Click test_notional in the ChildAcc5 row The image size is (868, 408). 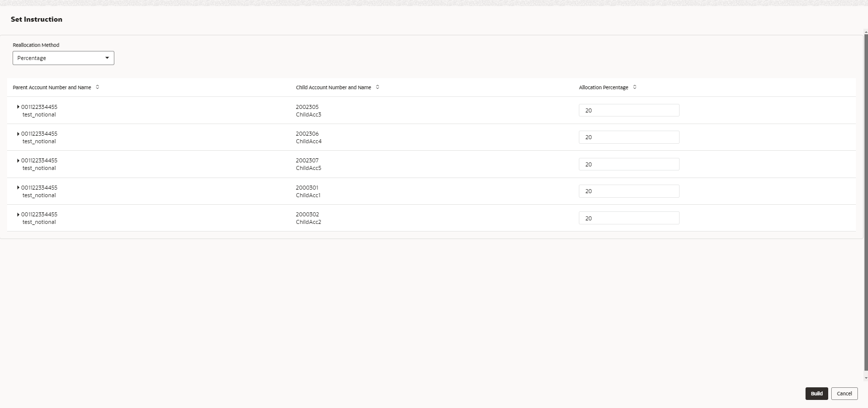pyautogui.click(x=39, y=168)
